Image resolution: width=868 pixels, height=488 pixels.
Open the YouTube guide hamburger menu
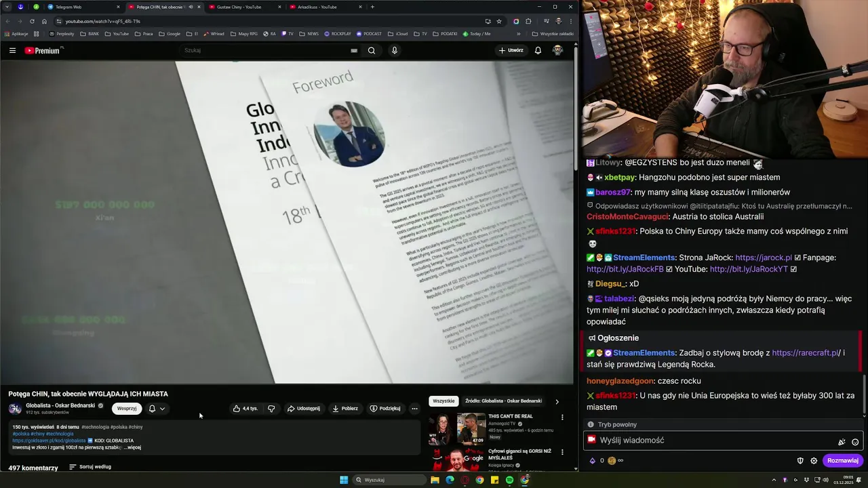coord(12,50)
